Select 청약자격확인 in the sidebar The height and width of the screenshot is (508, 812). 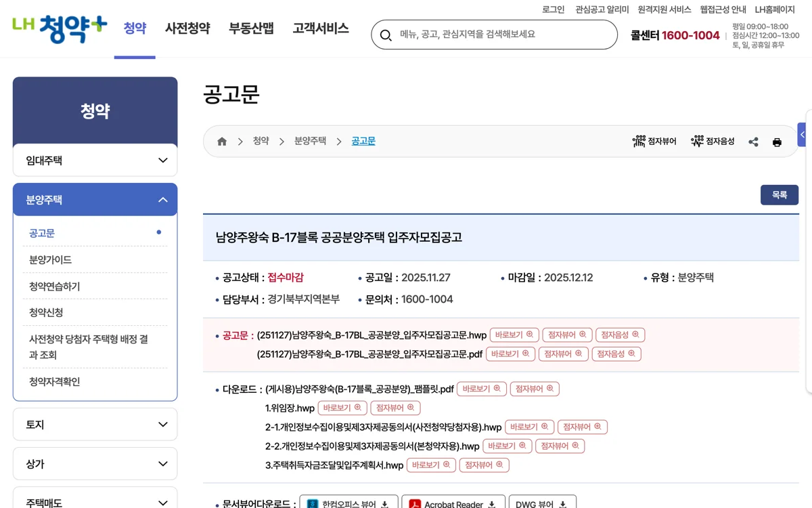tap(54, 381)
